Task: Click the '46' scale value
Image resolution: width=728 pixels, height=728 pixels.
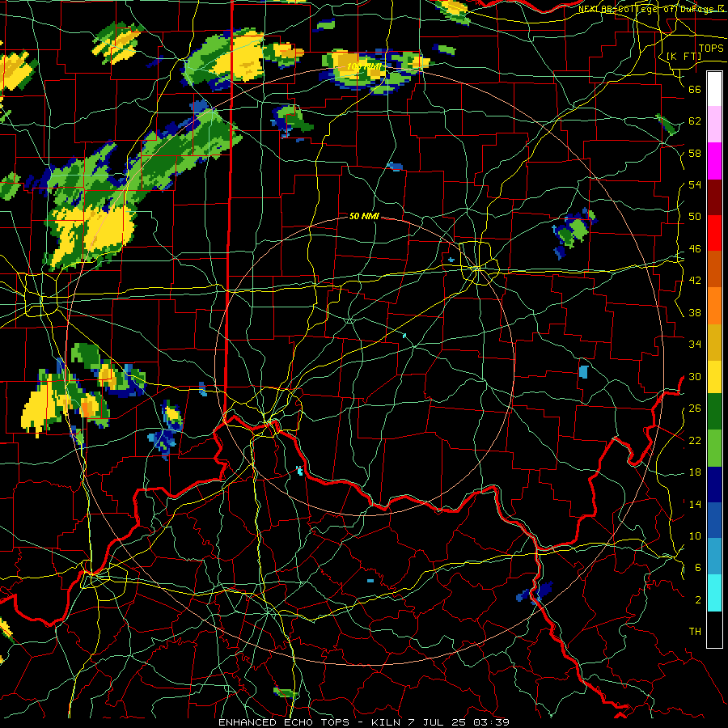Action: pos(695,249)
